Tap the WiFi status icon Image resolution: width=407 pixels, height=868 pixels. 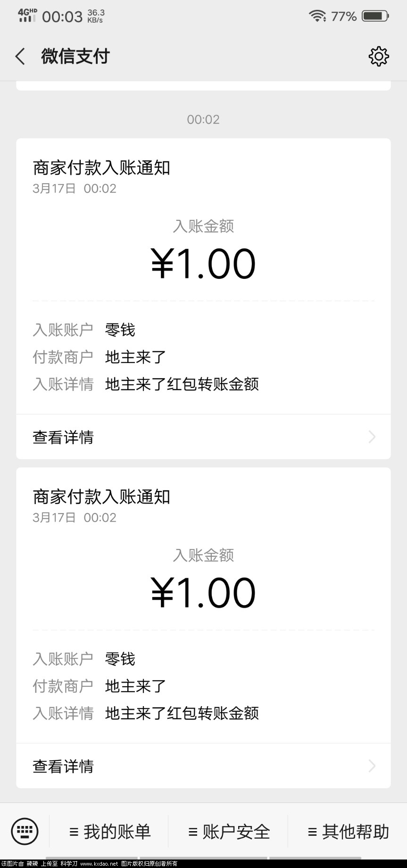[317, 17]
